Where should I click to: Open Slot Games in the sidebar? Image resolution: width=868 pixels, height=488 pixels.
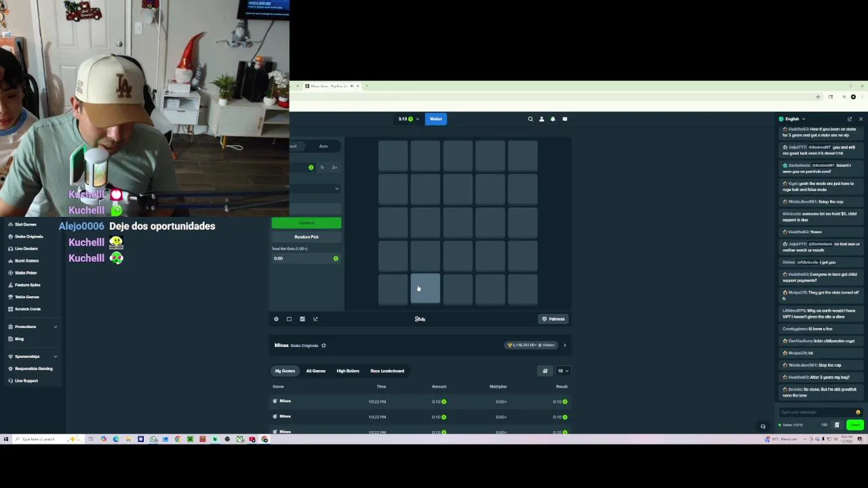click(x=26, y=224)
